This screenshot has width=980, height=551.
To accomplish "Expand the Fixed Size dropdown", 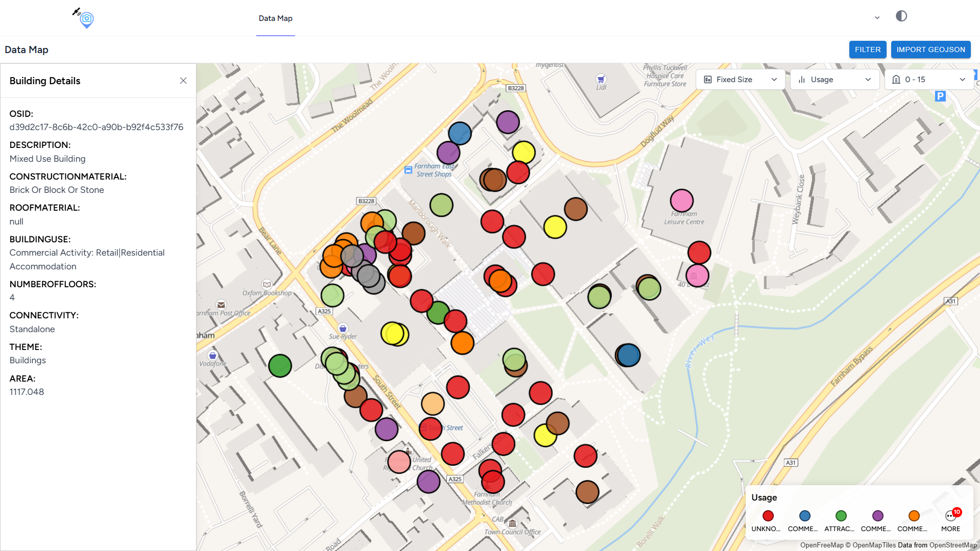I will tap(740, 80).
